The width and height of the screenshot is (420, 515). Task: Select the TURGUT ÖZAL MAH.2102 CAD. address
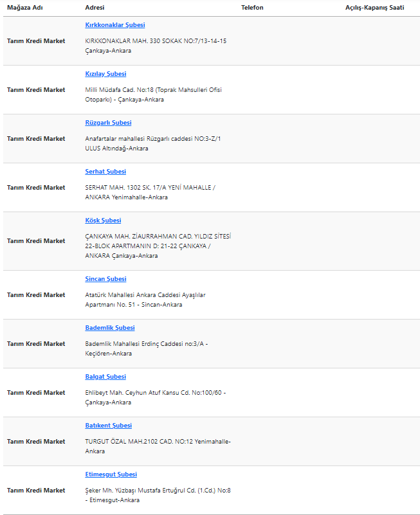coord(158,447)
